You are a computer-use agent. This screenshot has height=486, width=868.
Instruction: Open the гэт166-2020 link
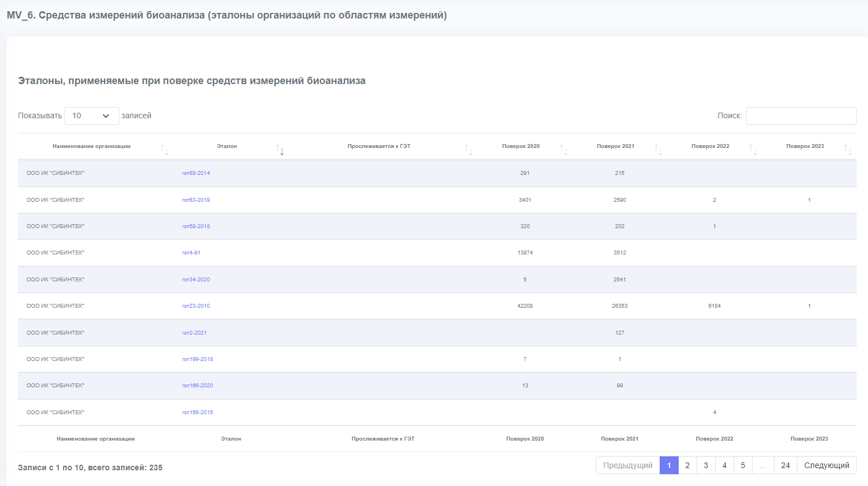pos(198,386)
